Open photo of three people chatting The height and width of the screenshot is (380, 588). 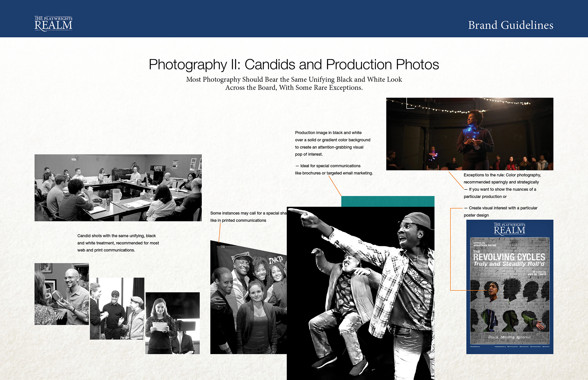pos(117,308)
